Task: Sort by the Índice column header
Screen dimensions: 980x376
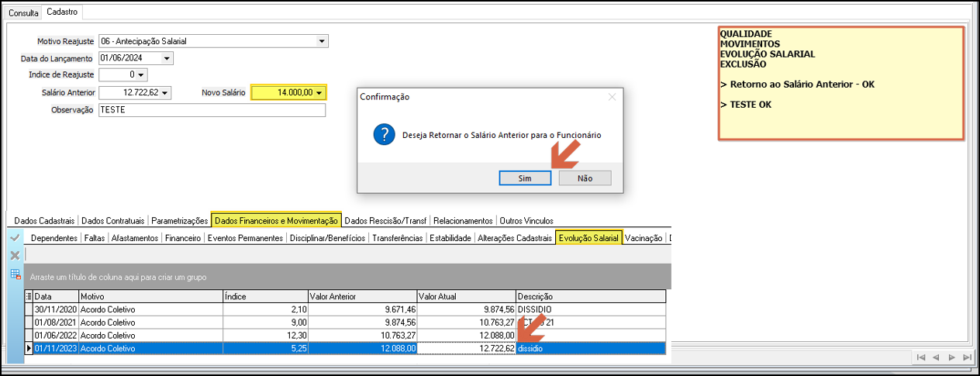Action: pos(265,296)
